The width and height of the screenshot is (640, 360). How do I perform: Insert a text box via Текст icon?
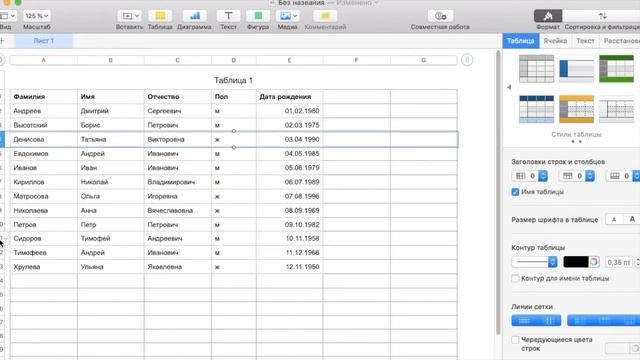228,16
